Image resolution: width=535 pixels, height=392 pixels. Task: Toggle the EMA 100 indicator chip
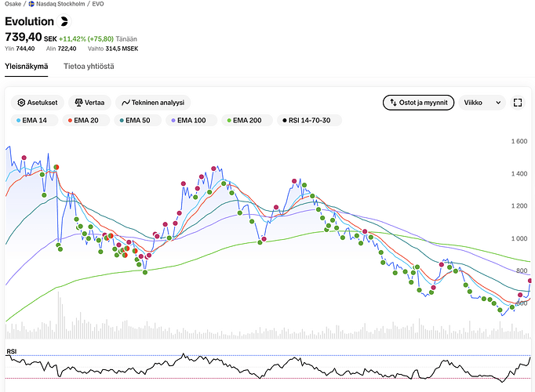coord(191,120)
